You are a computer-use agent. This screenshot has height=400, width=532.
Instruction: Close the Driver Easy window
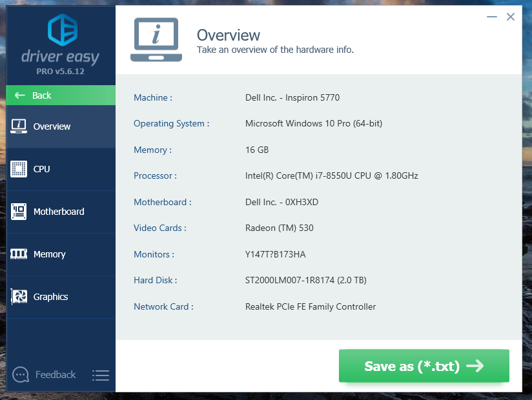pos(510,17)
